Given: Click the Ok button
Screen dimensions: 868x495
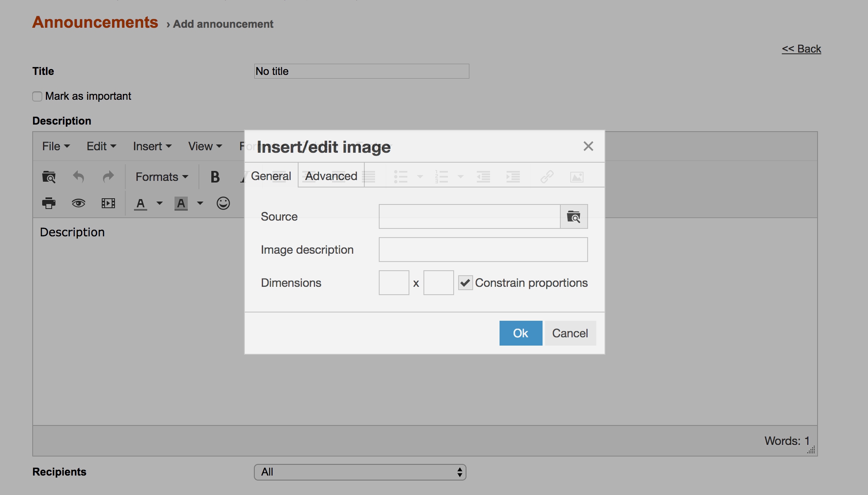Looking at the screenshot, I should tap(520, 333).
